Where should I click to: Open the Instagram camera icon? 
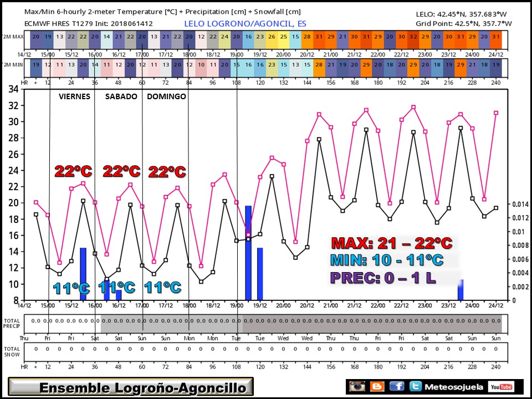(x=357, y=386)
